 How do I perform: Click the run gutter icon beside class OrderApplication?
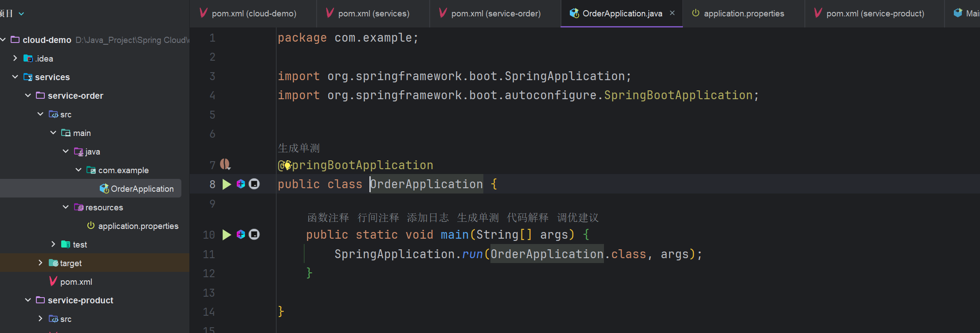(x=227, y=184)
